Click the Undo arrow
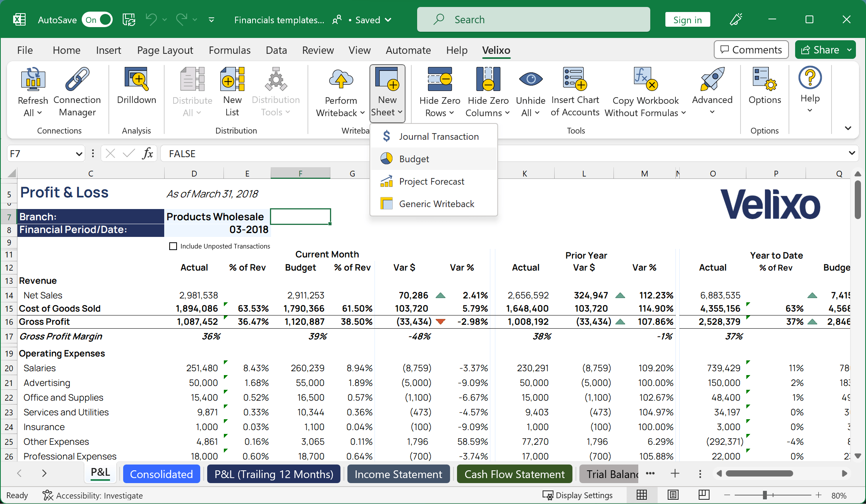The image size is (866, 504). (151, 19)
